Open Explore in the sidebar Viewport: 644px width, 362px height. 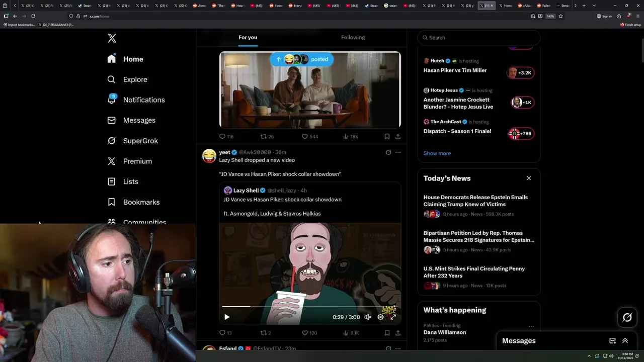tap(127, 79)
